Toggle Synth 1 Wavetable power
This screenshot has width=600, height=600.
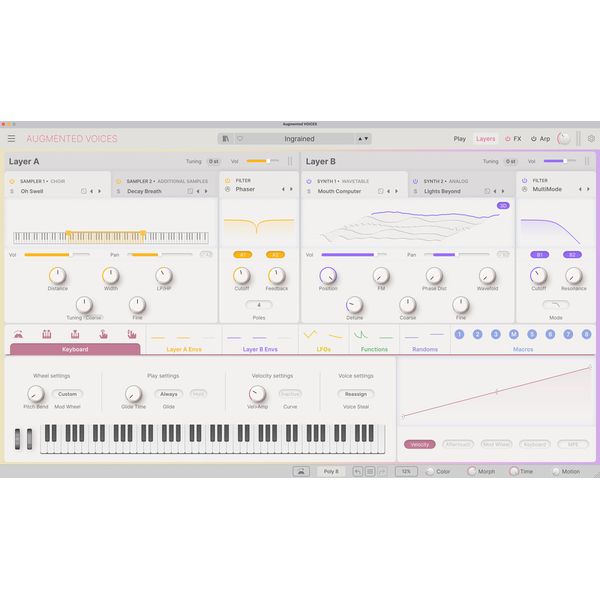[x=309, y=181]
